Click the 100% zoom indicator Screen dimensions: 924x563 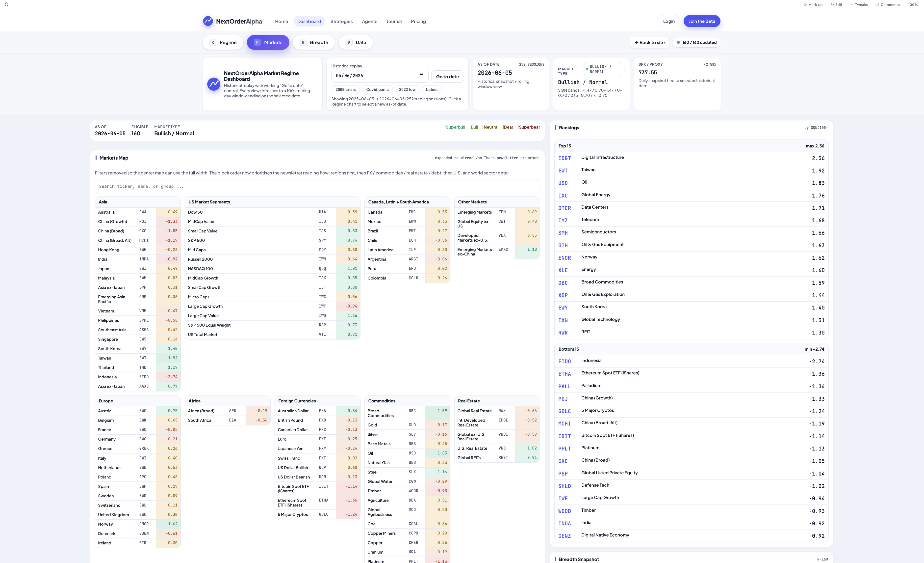point(913,5)
